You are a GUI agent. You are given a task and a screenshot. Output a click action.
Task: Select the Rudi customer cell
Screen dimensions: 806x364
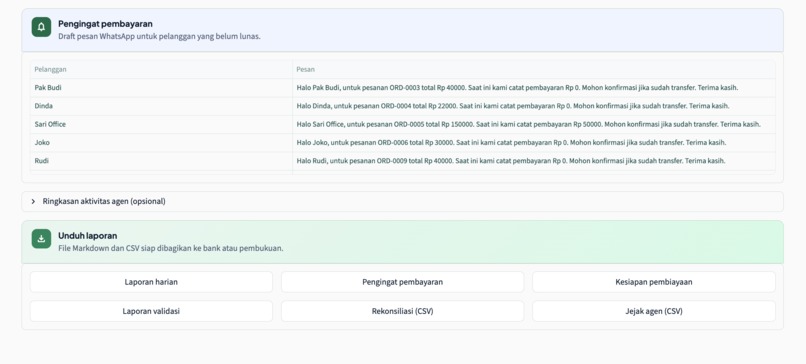point(161,161)
